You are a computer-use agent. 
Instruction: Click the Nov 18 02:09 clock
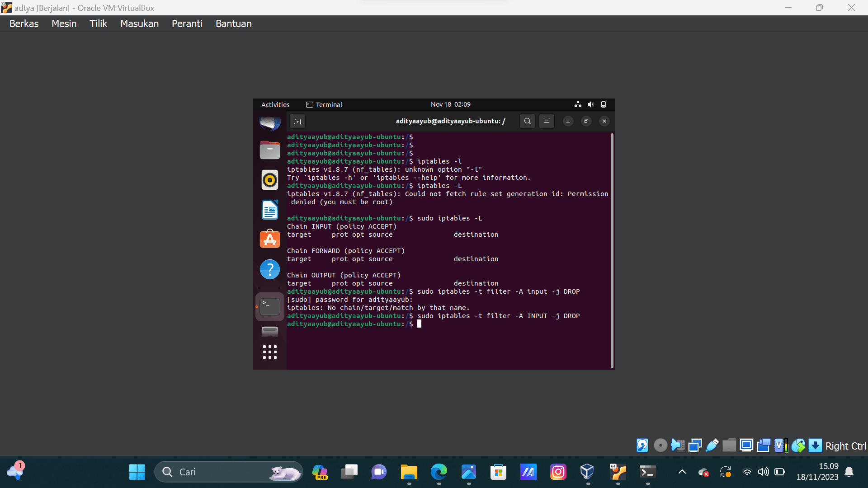450,104
